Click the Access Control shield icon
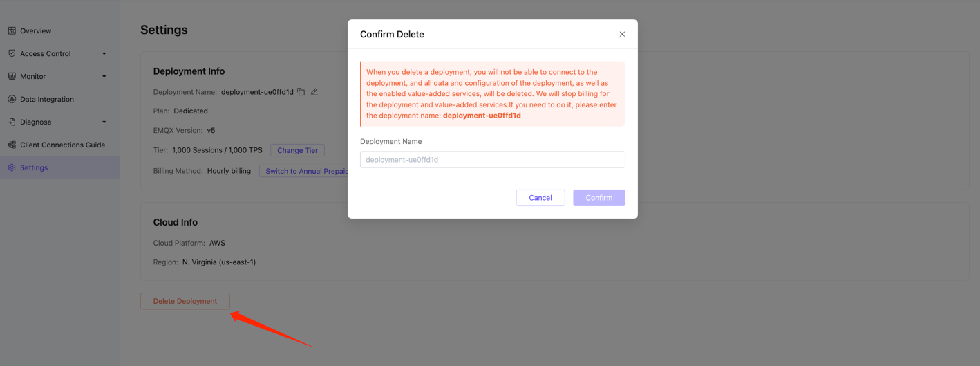This screenshot has height=366, width=980. pyautogui.click(x=12, y=53)
